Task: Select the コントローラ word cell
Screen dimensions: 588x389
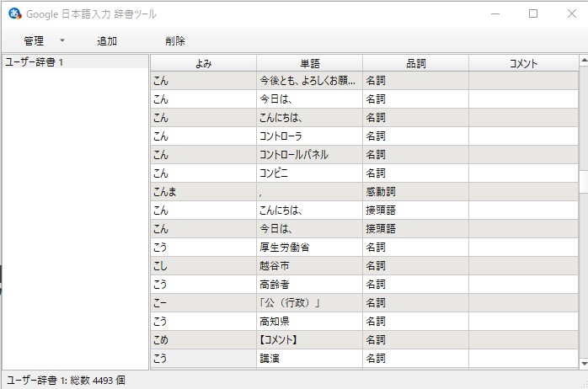Action: 309,136
